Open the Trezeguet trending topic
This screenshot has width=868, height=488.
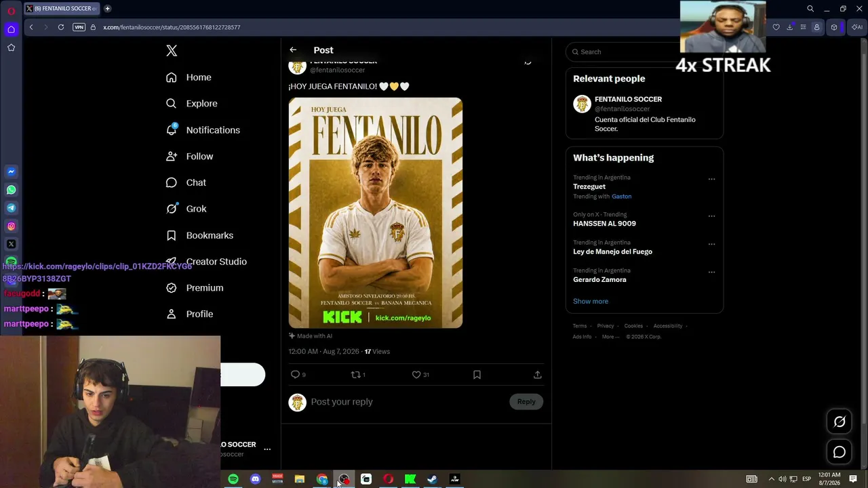click(589, 186)
